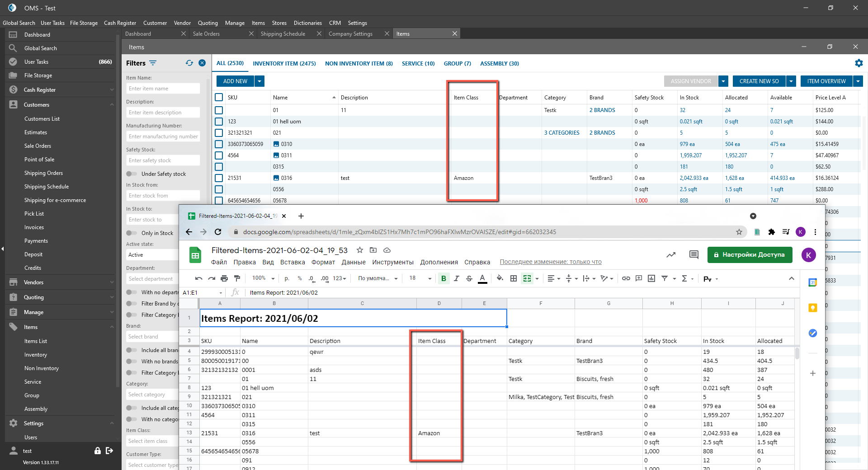Toggle the Under Safety stock switch
The width and height of the screenshot is (868, 470).
point(132,174)
